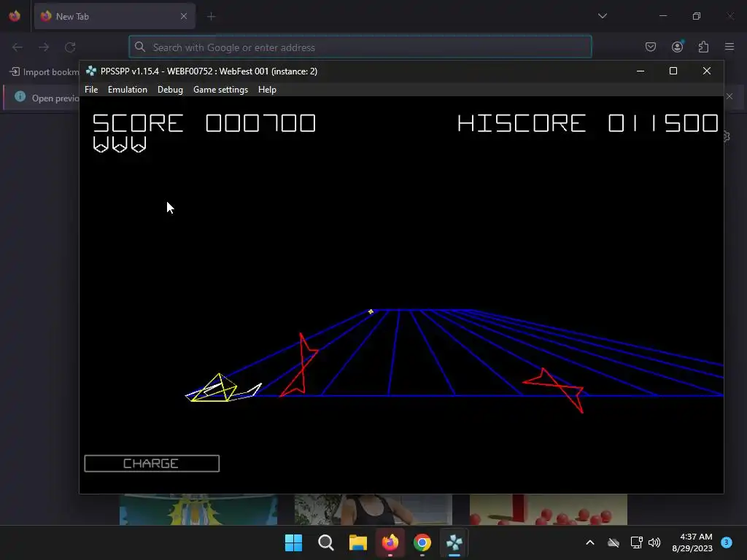Open the Firefox Extensions panel

703,47
